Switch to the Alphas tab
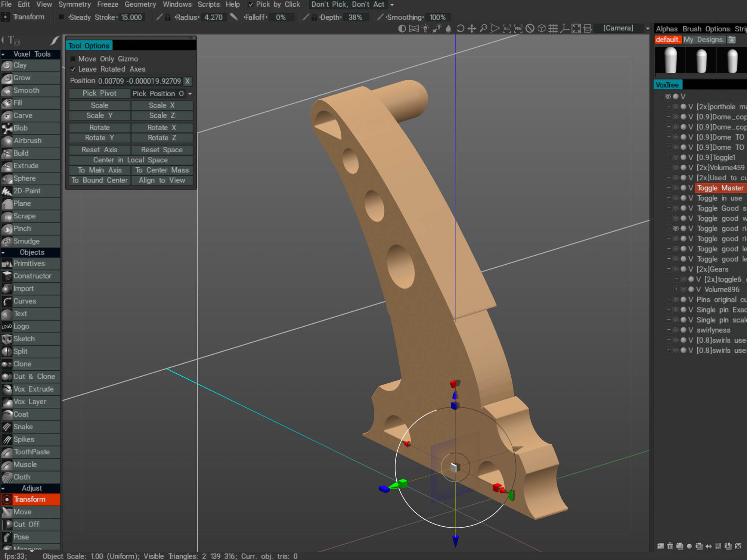The image size is (747, 560). [667, 29]
